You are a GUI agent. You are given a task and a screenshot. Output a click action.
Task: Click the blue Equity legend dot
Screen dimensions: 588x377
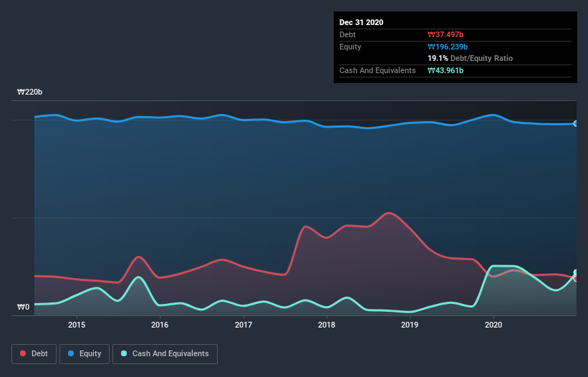coord(71,353)
